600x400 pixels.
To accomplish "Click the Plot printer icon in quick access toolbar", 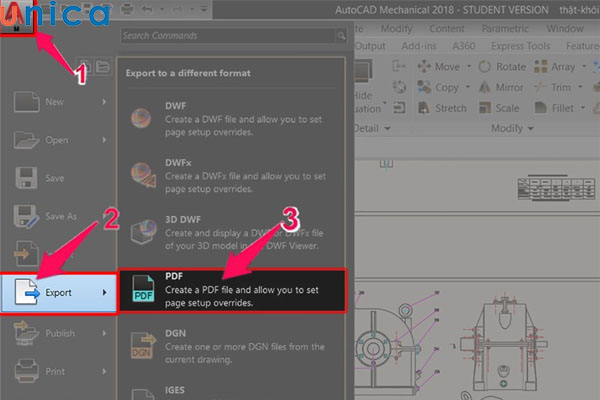I will tap(127, 9).
